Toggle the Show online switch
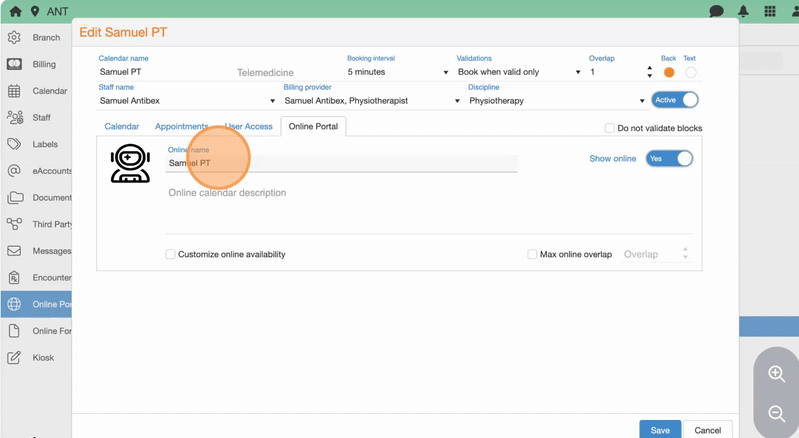Image resolution: width=799 pixels, height=438 pixels. (x=669, y=158)
